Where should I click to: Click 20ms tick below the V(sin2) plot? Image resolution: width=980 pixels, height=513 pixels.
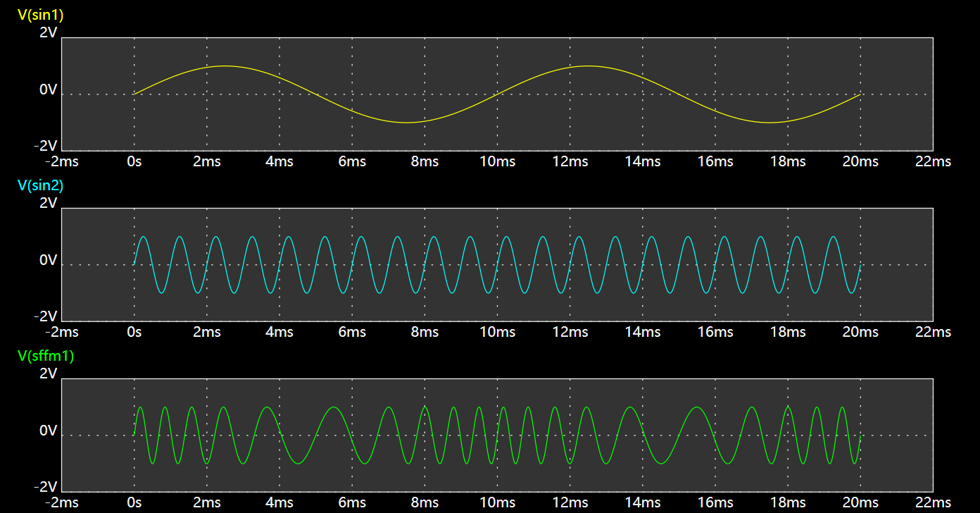pyautogui.click(x=860, y=332)
